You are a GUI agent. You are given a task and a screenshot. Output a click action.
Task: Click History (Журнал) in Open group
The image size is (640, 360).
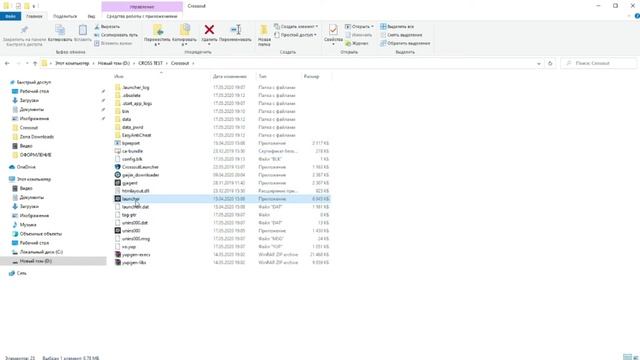[x=357, y=43]
